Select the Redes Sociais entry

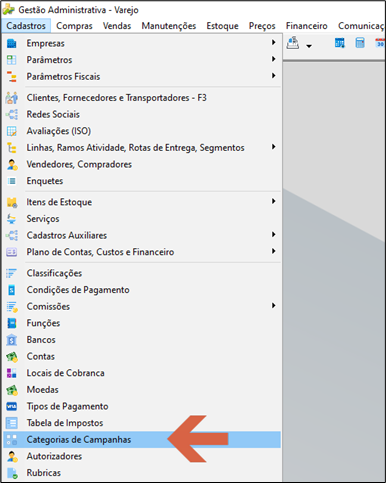[142, 114]
